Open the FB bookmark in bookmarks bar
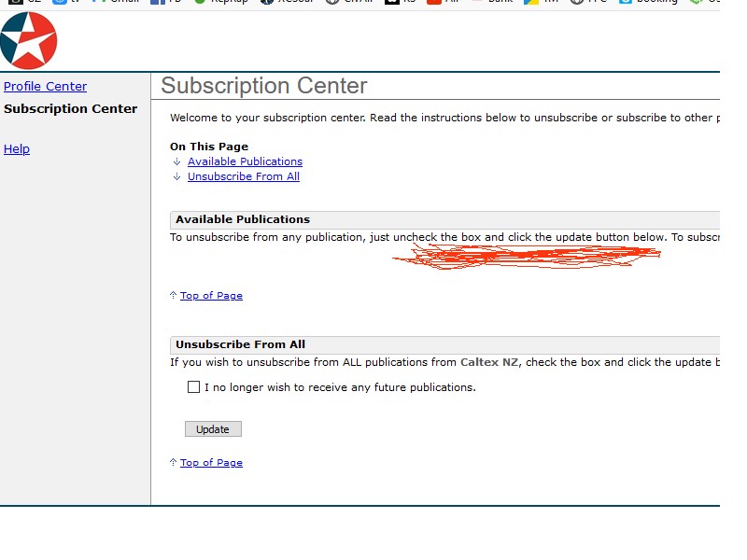747x560 pixels. (169, 3)
